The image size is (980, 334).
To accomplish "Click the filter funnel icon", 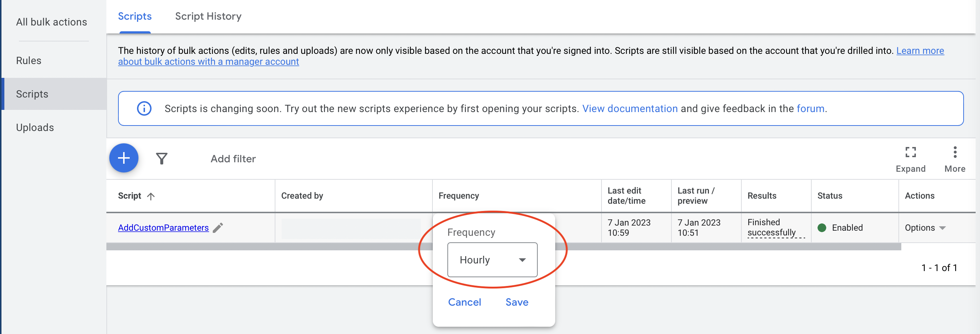I will 162,159.
